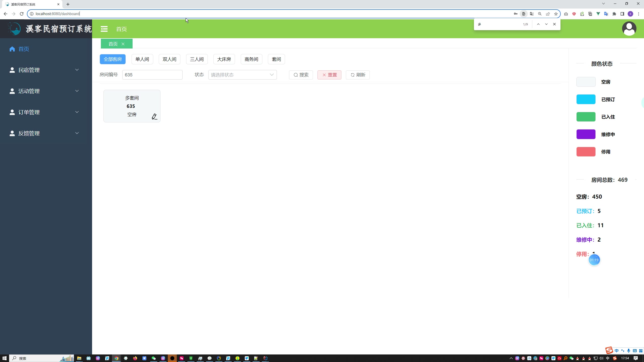
Task: Select the 多套间 635 room card
Action: pos(132,106)
